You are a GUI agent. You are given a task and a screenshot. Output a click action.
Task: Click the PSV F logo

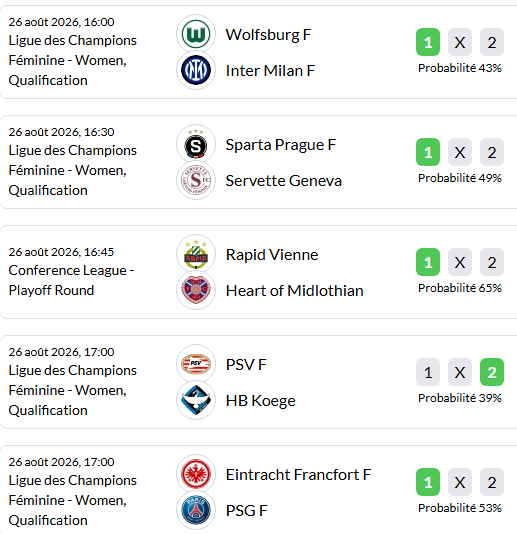(196, 364)
